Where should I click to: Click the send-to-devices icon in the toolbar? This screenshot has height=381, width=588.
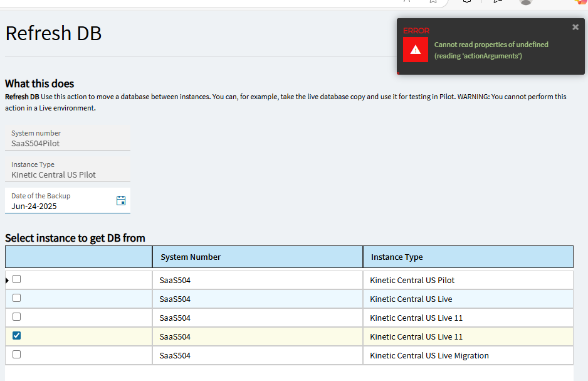click(x=496, y=3)
